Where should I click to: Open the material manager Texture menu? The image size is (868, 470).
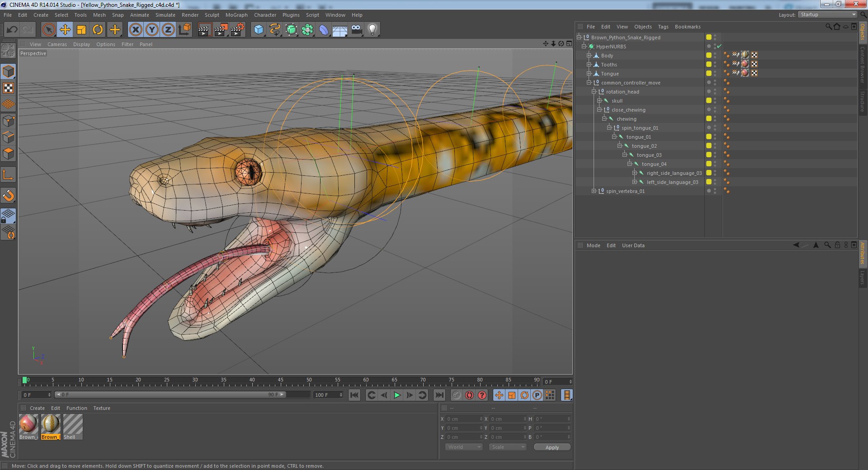coord(102,408)
